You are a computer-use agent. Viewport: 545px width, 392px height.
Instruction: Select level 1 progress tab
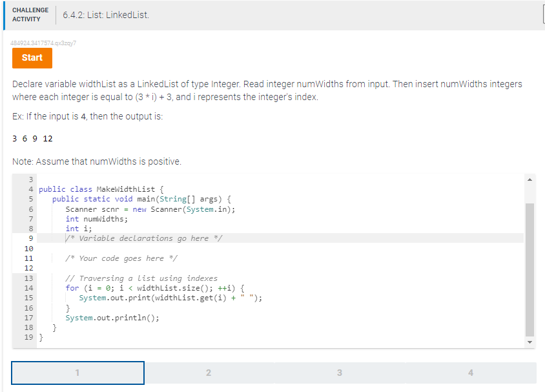[x=78, y=373]
